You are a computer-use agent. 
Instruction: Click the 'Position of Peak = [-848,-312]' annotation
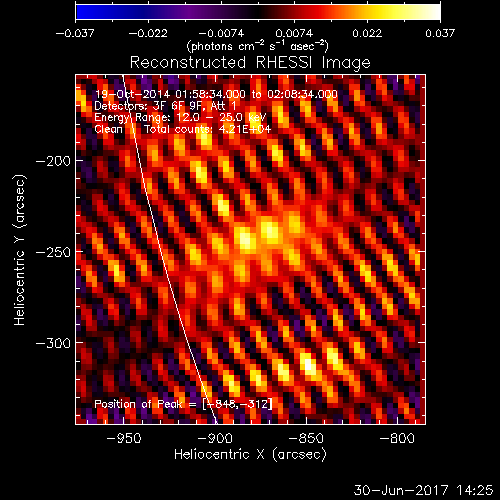click(x=183, y=404)
